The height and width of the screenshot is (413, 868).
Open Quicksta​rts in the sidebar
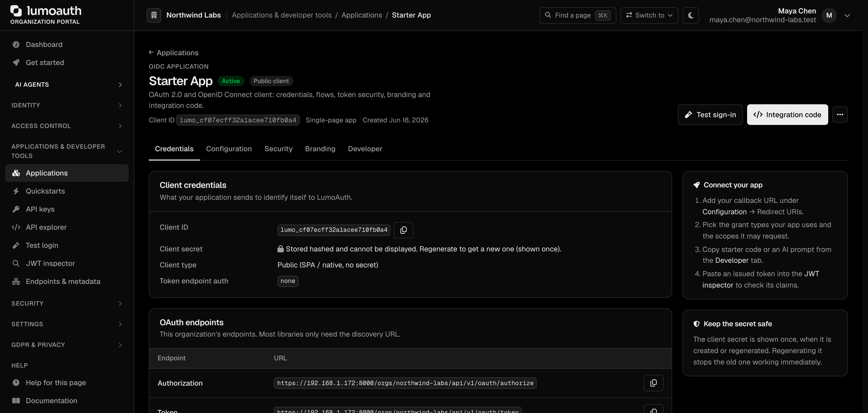67,191
